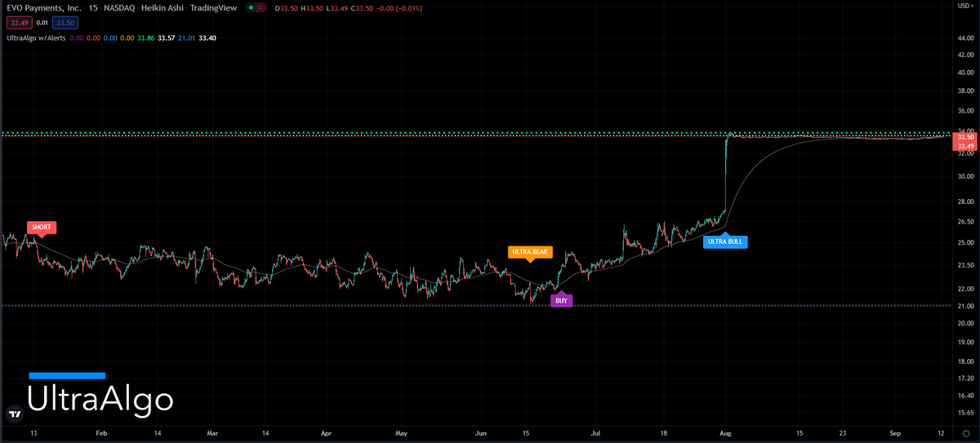980x443 pixels.
Task: Click the red 33.49 price axis label
Action: click(964, 146)
